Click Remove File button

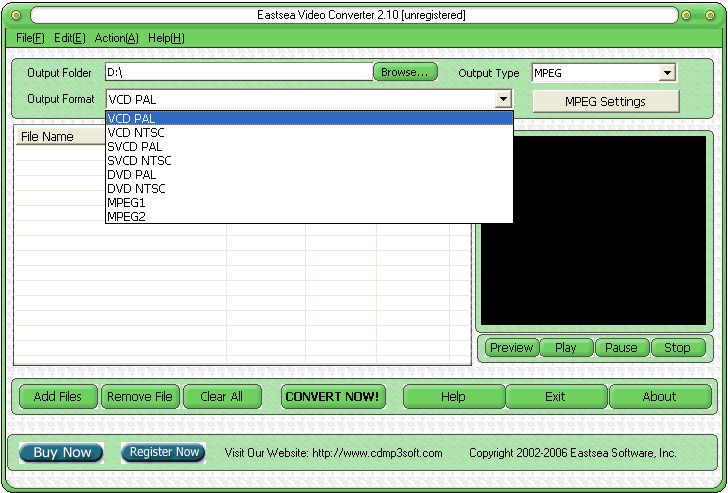140,396
